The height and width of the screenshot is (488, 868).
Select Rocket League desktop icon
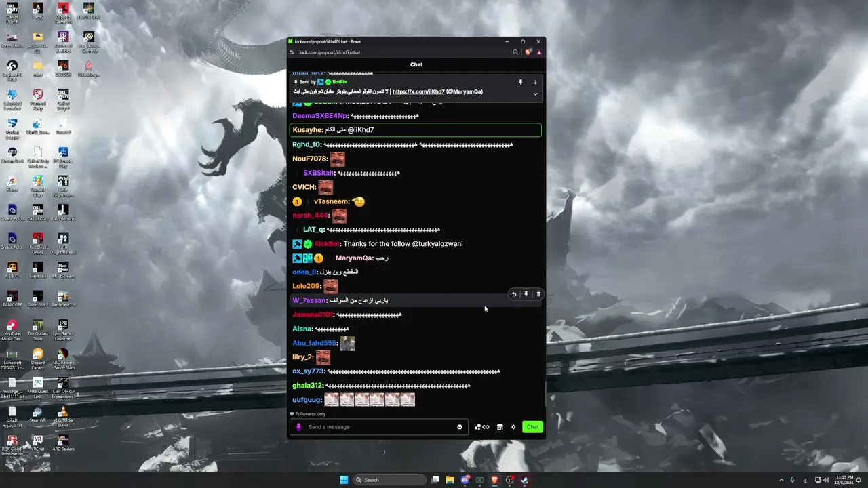click(12, 127)
